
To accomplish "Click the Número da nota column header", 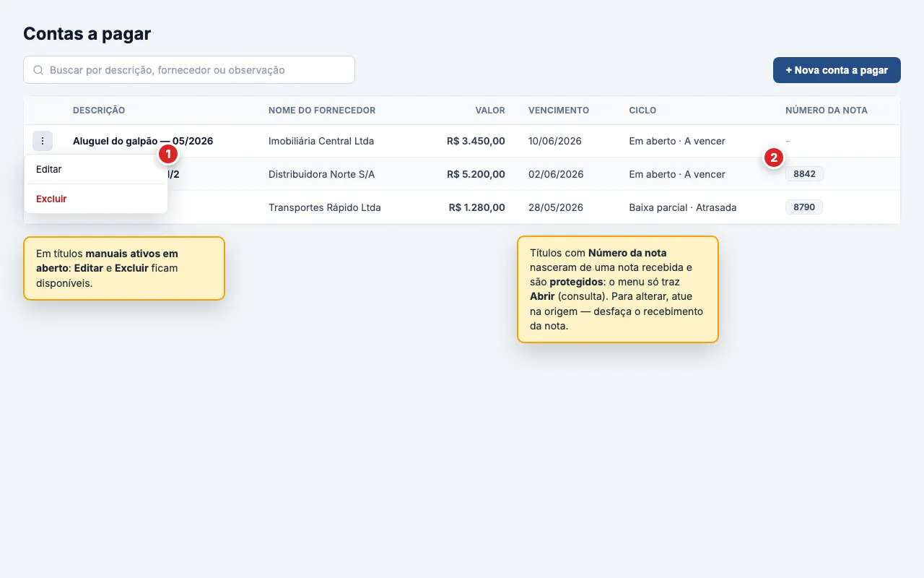I will pos(827,111).
